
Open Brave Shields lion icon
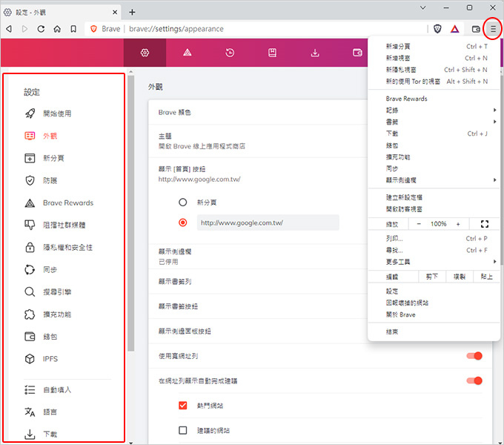[x=437, y=29]
